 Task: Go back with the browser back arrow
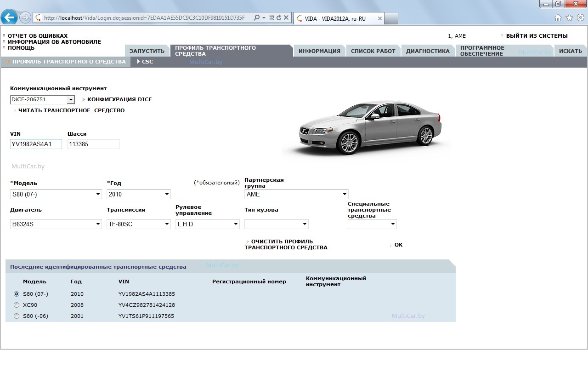(x=9, y=18)
